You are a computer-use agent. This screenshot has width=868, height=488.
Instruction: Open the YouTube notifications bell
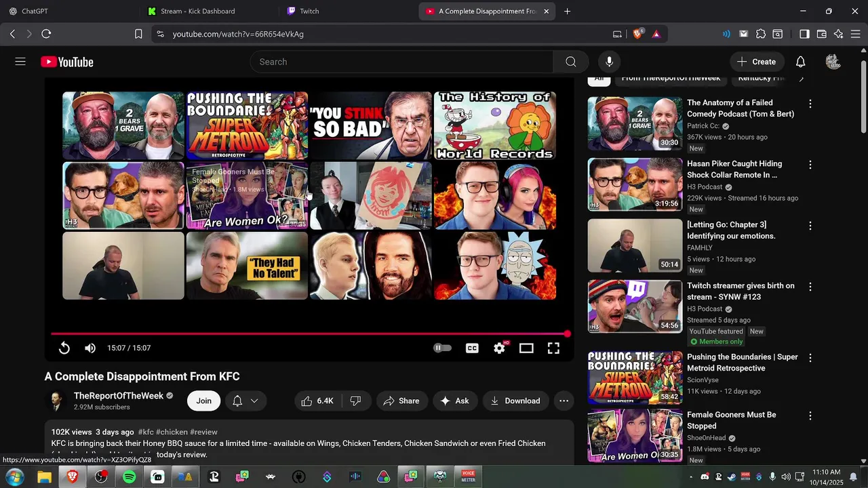(800, 62)
